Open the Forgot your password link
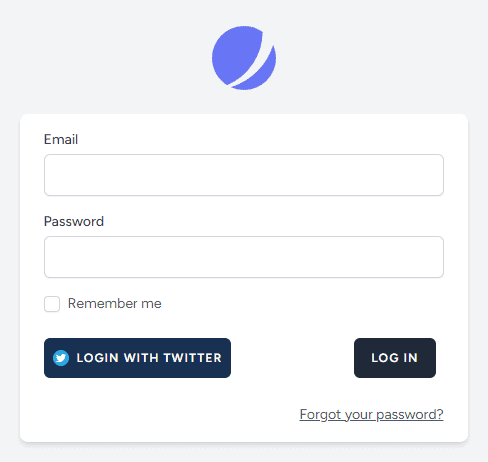This screenshot has height=462, width=488. pos(371,414)
